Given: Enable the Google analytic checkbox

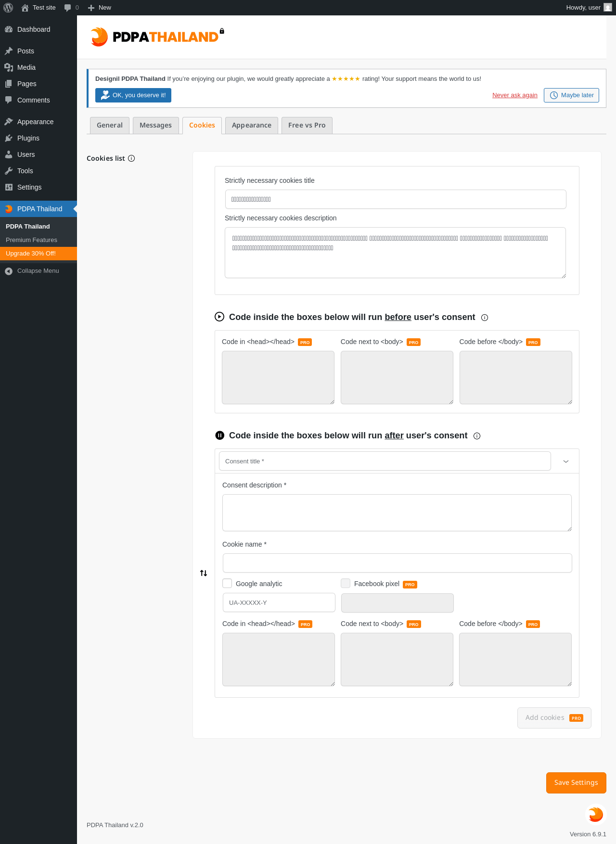Looking at the screenshot, I should click(227, 583).
